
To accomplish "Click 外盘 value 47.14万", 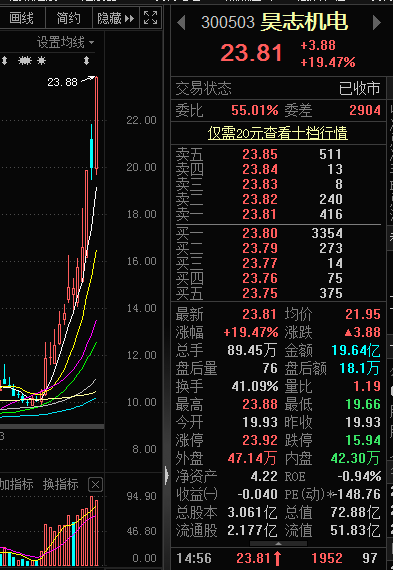I will pyautogui.click(x=252, y=458).
